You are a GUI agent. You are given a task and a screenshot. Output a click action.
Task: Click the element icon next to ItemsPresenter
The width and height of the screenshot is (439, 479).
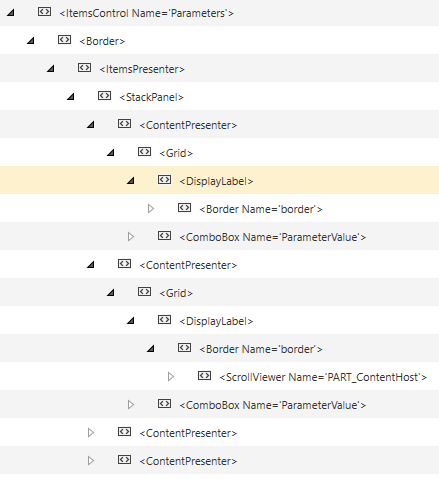tap(84, 68)
